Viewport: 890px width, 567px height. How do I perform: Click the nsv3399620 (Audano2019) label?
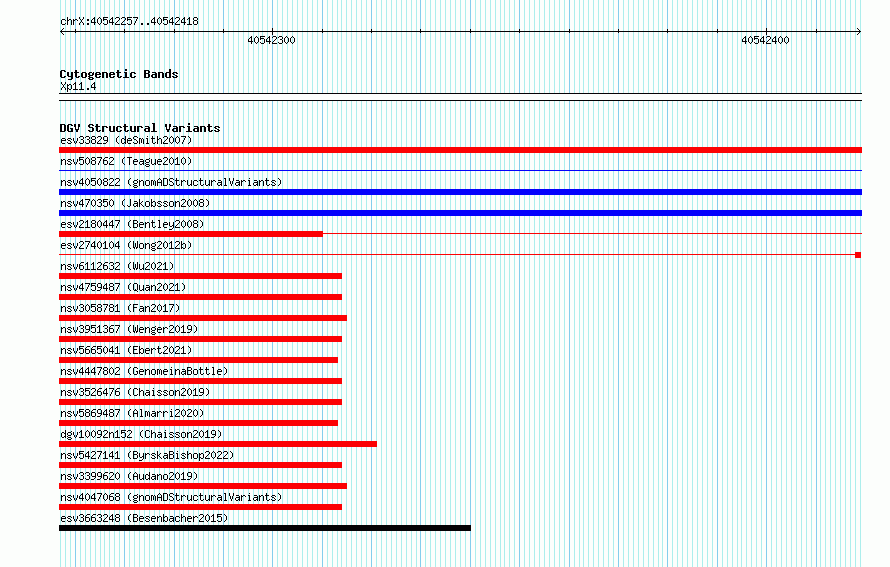[x=129, y=476]
